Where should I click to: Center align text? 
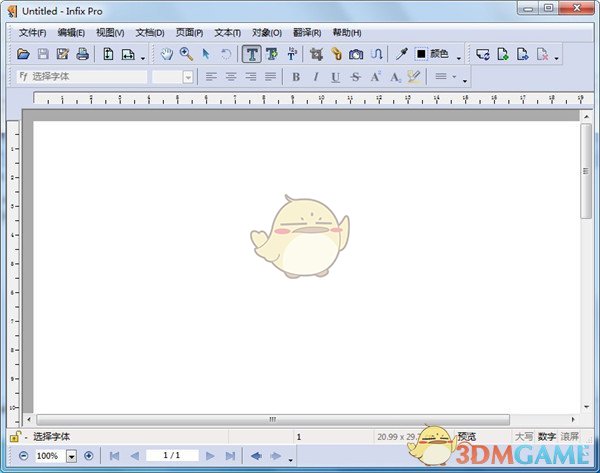point(231,77)
